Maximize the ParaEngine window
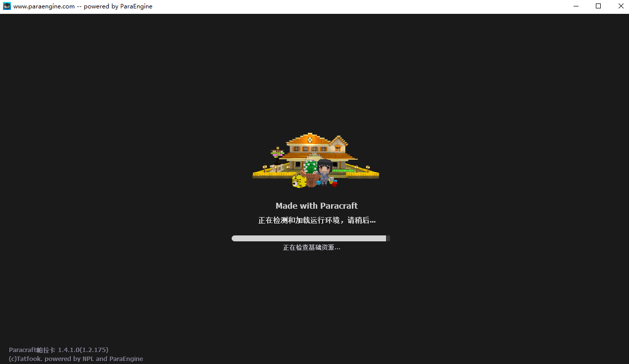The image size is (629, 364). (598, 6)
